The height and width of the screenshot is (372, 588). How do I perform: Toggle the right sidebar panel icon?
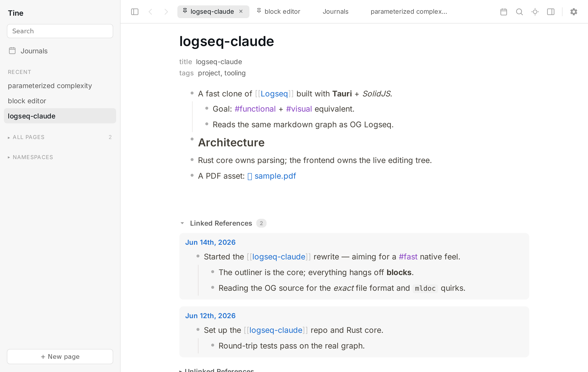(x=551, y=12)
